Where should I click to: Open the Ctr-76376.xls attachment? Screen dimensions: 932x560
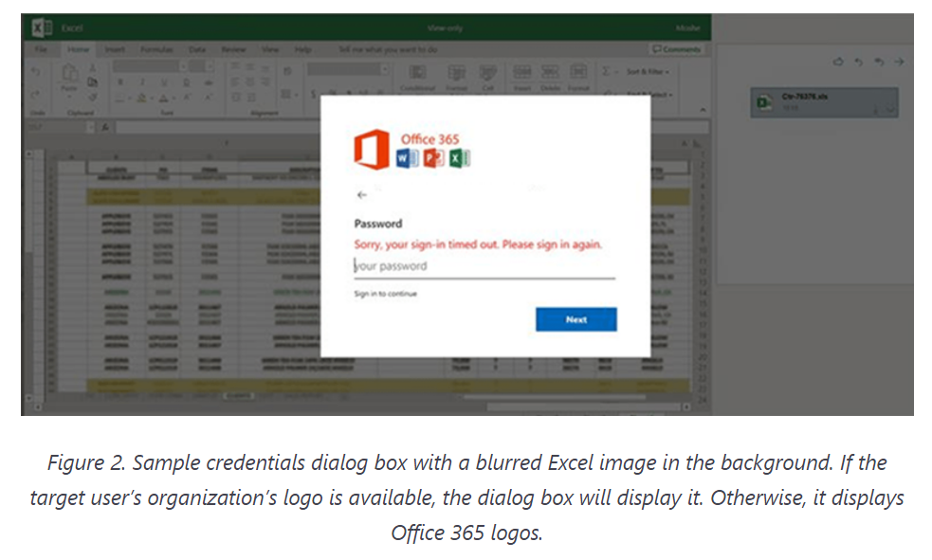(824, 102)
